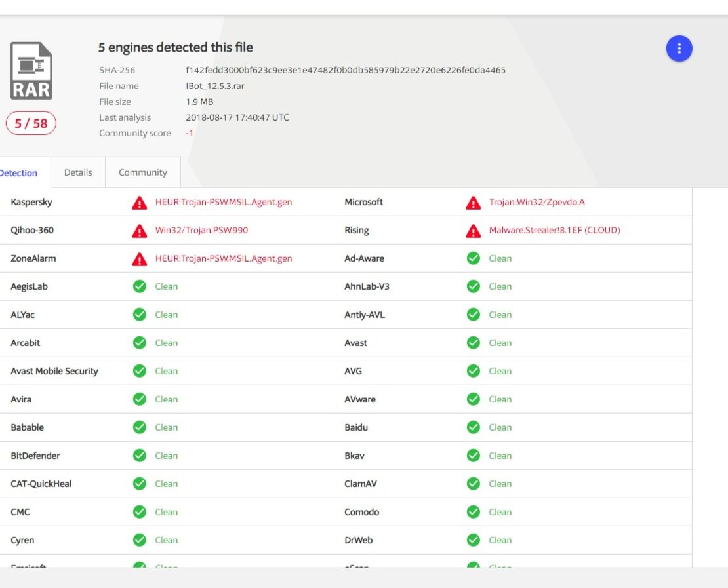Click the Antiy-AVL engine name
Viewport: 728px width, 588px height.
[365, 315]
